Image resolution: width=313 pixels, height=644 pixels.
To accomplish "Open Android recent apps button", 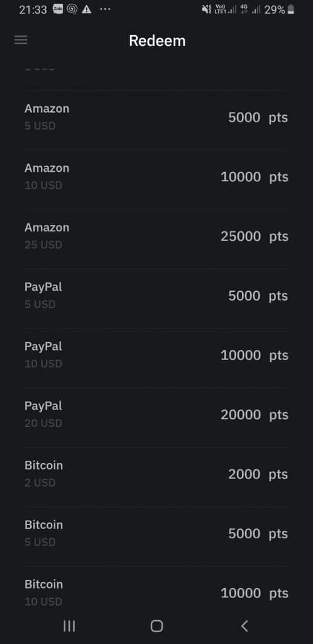I will [69, 626].
